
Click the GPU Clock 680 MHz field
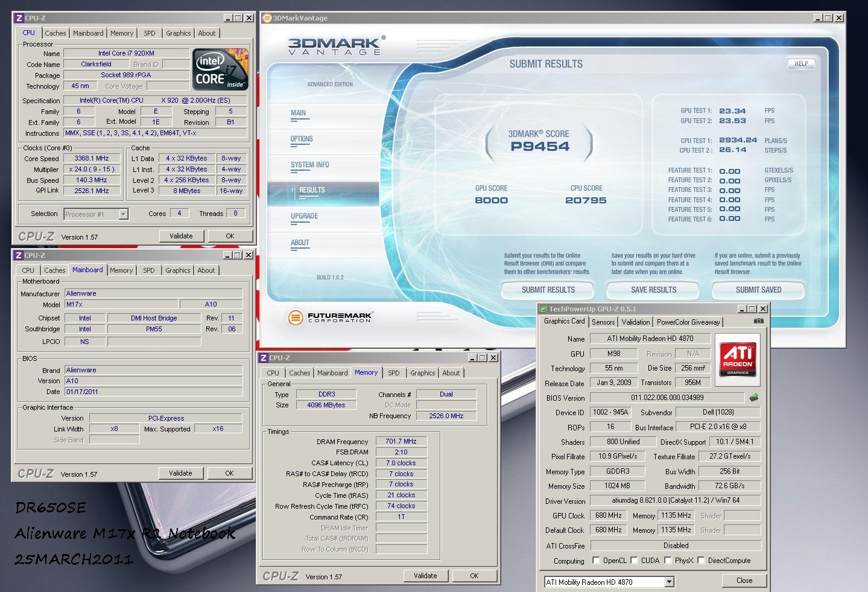click(x=609, y=515)
